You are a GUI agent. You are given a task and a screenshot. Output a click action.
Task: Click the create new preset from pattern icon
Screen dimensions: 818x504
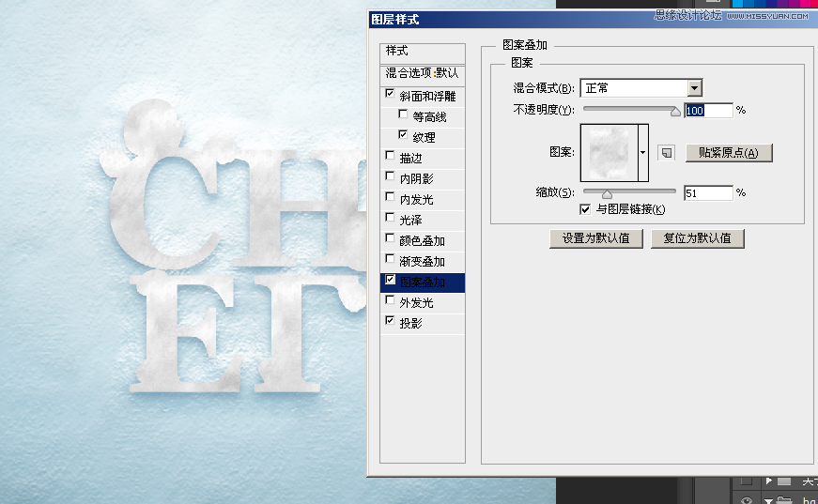click(666, 152)
